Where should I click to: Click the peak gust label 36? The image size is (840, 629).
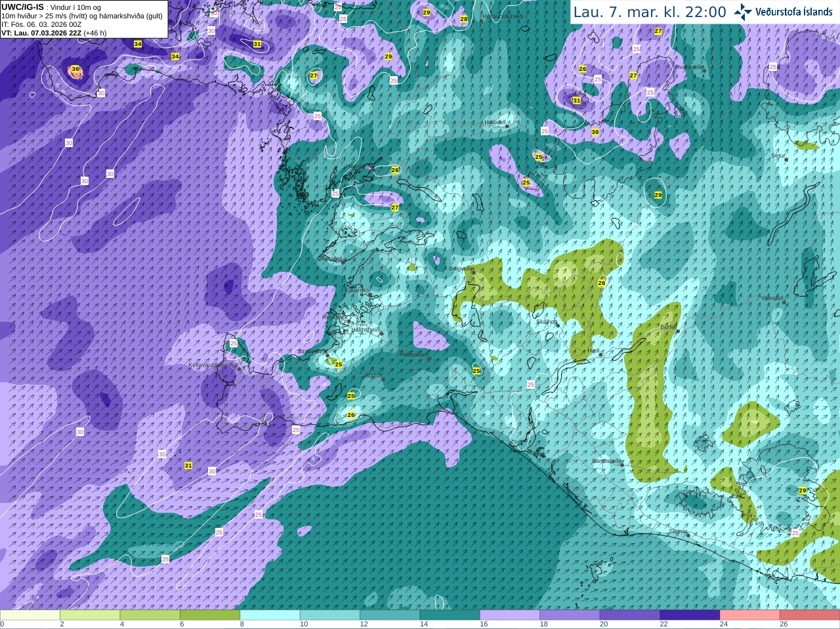click(x=75, y=69)
